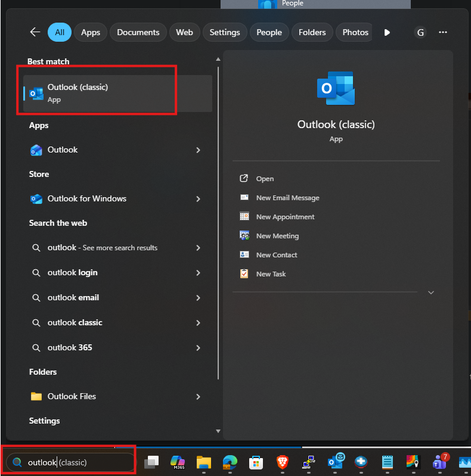Click the results scrollbar up arrow
This screenshot has height=476, width=471.
click(218, 59)
